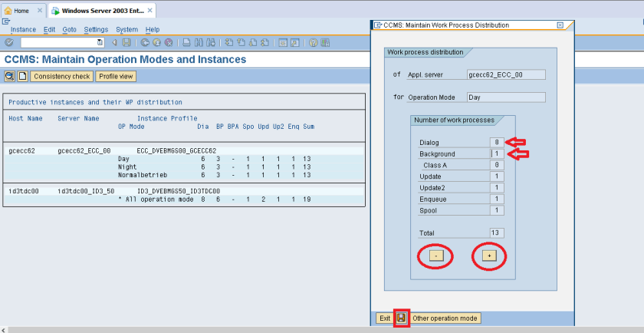Click the Profile view button
The width and height of the screenshot is (644, 333).
point(116,76)
